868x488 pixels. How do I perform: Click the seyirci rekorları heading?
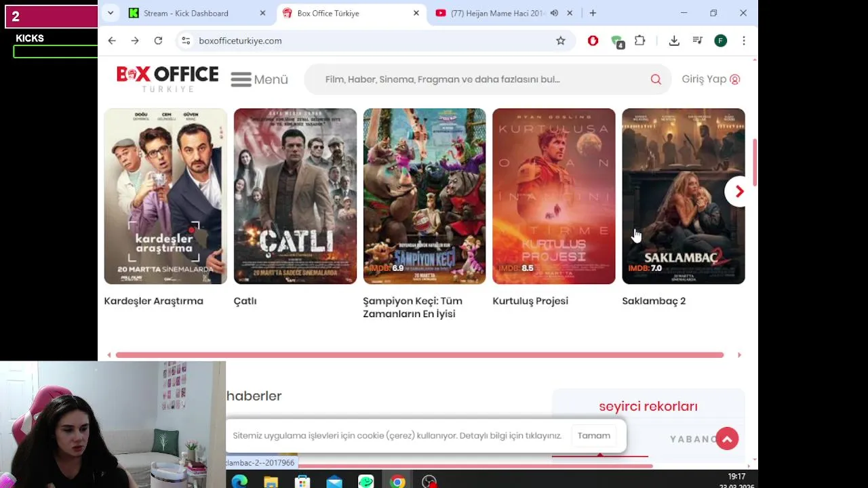tap(648, 407)
